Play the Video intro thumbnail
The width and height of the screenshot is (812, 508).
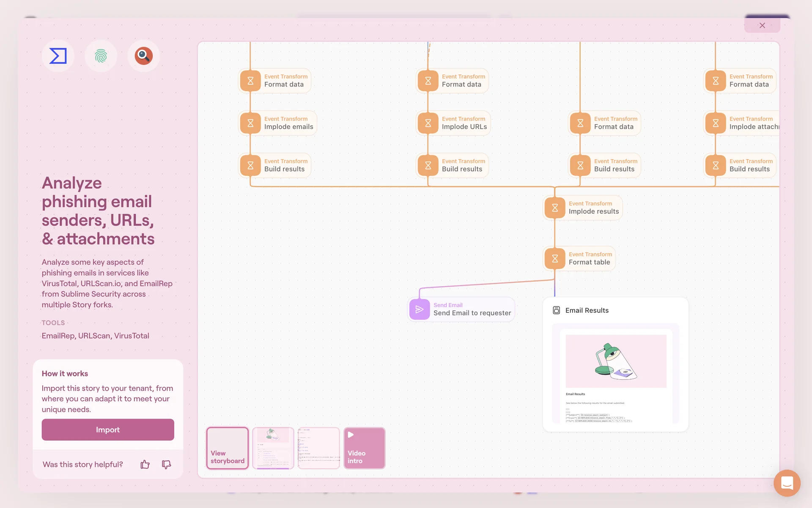[364, 448]
